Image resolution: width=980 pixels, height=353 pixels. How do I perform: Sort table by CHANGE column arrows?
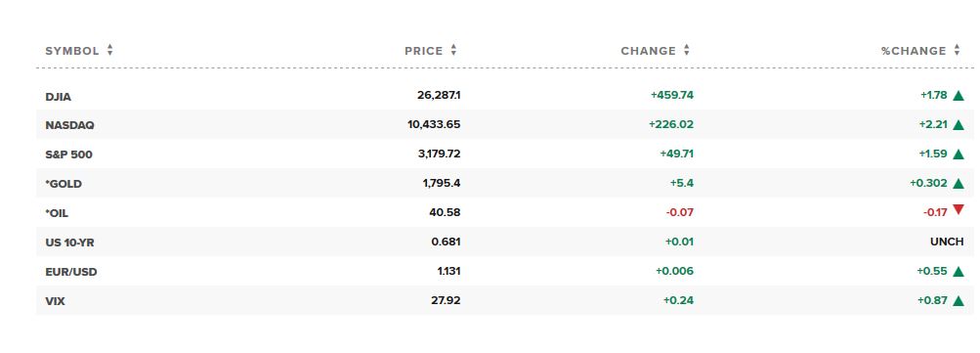(687, 51)
